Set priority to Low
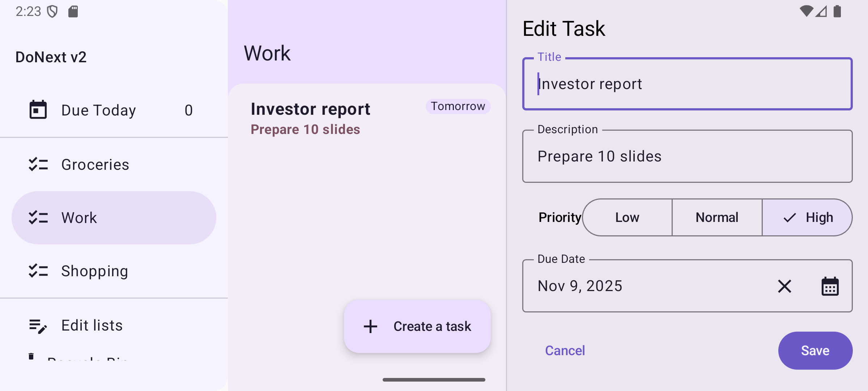This screenshot has height=391, width=868. [x=627, y=218]
